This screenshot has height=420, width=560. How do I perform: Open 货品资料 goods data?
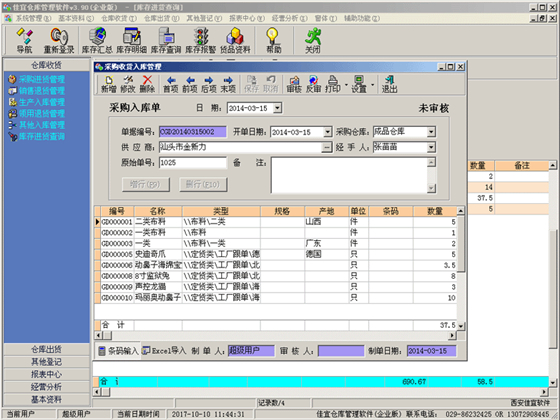tap(235, 40)
